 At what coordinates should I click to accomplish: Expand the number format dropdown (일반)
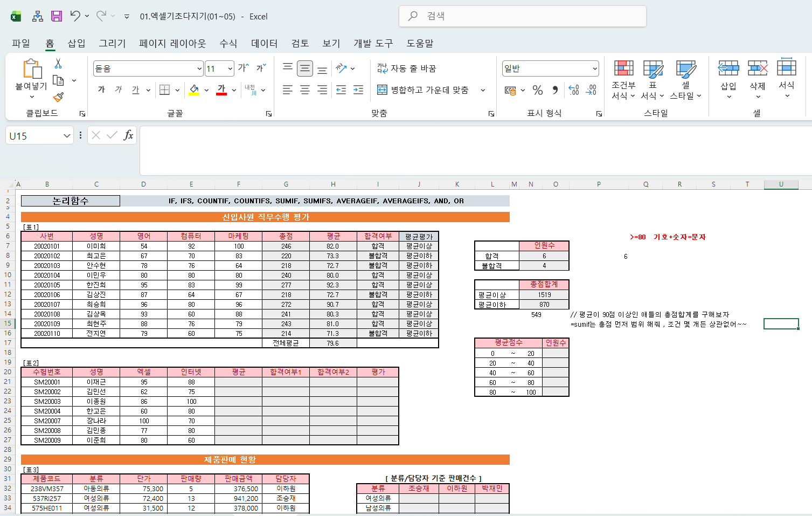point(595,68)
